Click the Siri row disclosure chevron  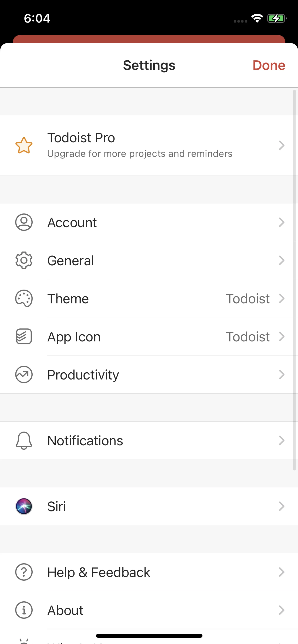[282, 506]
